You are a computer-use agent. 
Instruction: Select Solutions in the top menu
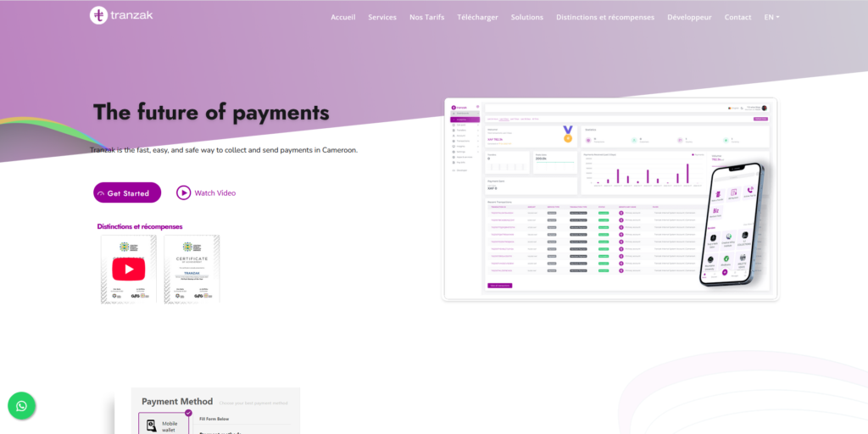527,17
